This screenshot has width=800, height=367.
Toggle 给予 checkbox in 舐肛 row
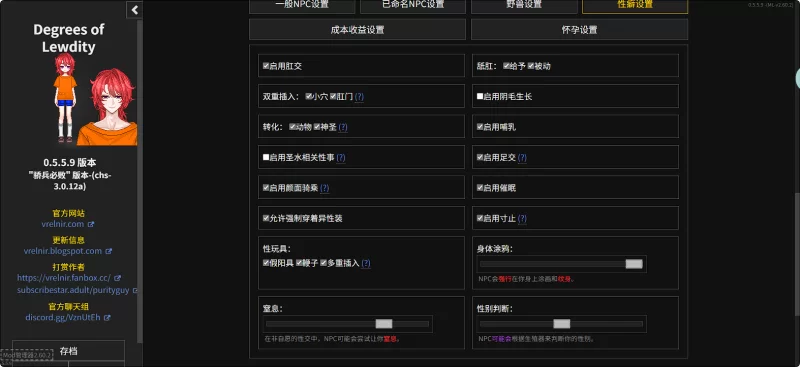pos(506,66)
